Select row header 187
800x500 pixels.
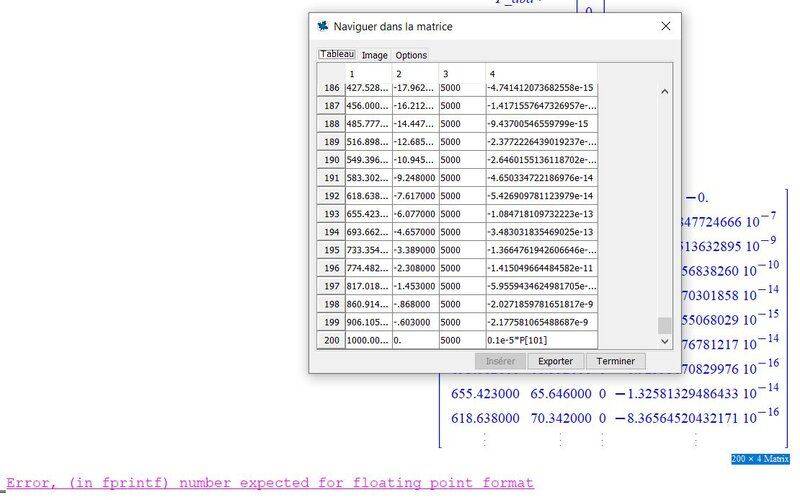point(331,106)
